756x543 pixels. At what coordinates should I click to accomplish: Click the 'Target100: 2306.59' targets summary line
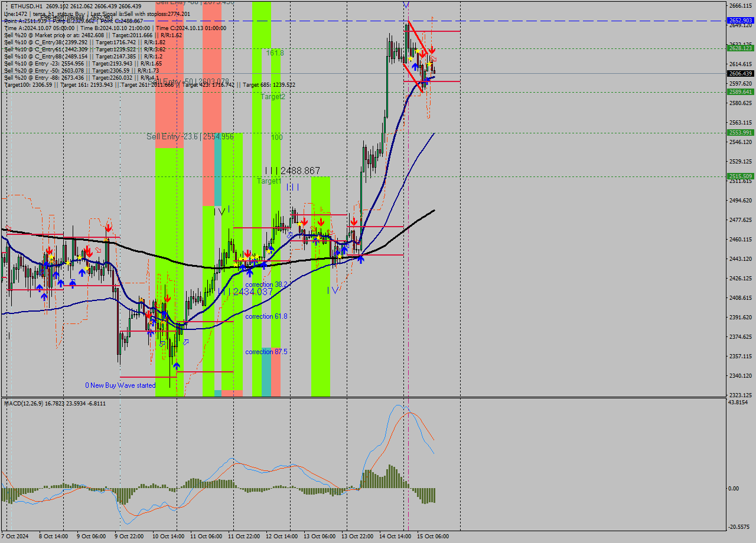(x=149, y=84)
